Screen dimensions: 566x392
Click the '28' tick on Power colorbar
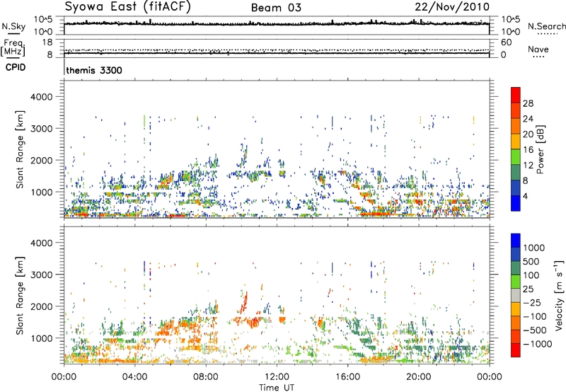pyautogui.click(x=528, y=103)
